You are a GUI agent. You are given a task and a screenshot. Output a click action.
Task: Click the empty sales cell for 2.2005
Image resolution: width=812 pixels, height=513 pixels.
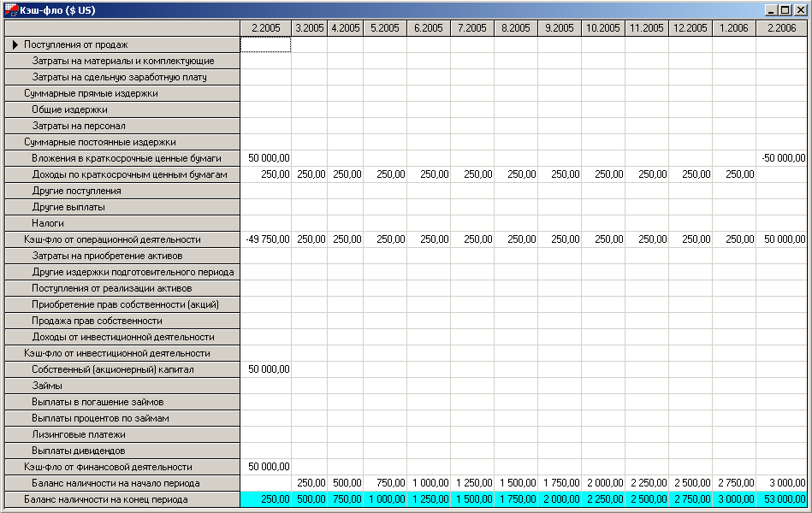[265, 45]
